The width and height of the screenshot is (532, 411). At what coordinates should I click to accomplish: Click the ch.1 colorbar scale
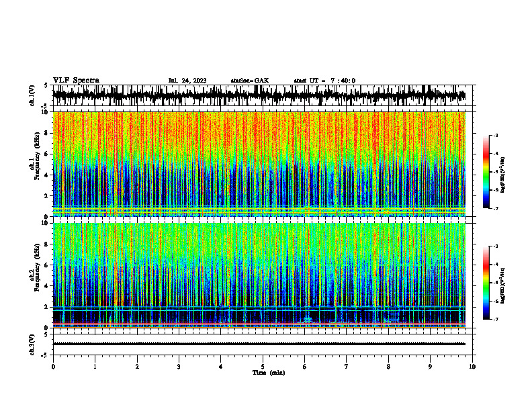tap(486, 172)
